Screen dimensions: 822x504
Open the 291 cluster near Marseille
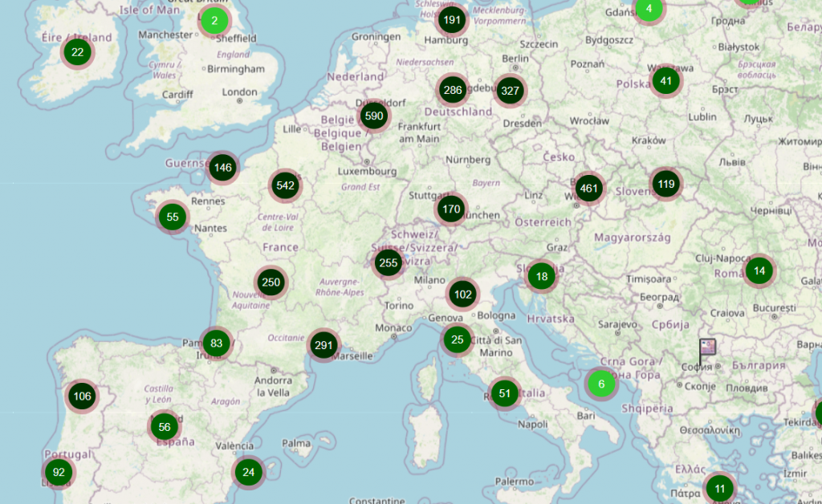point(324,346)
